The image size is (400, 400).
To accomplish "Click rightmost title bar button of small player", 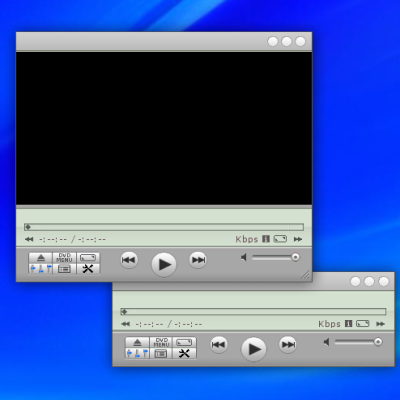I will [384, 282].
